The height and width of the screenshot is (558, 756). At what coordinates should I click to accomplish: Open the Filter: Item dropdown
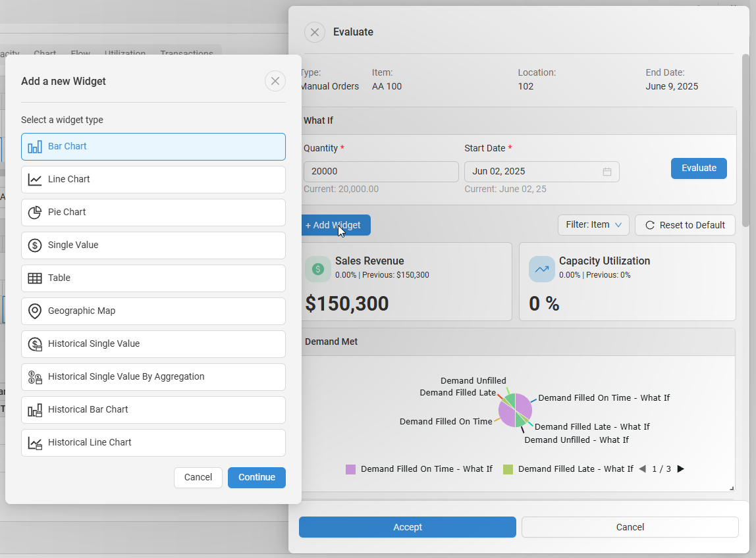(593, 225)
